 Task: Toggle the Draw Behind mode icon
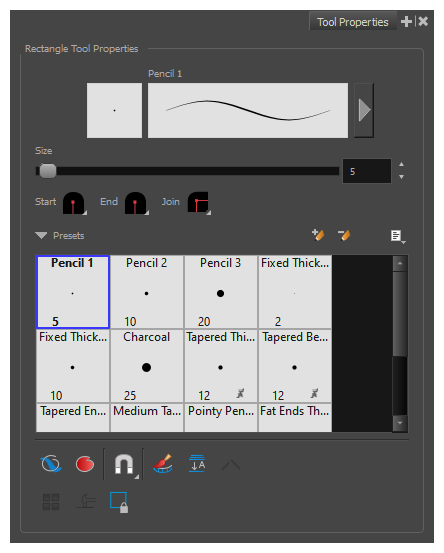click(51, 463)
